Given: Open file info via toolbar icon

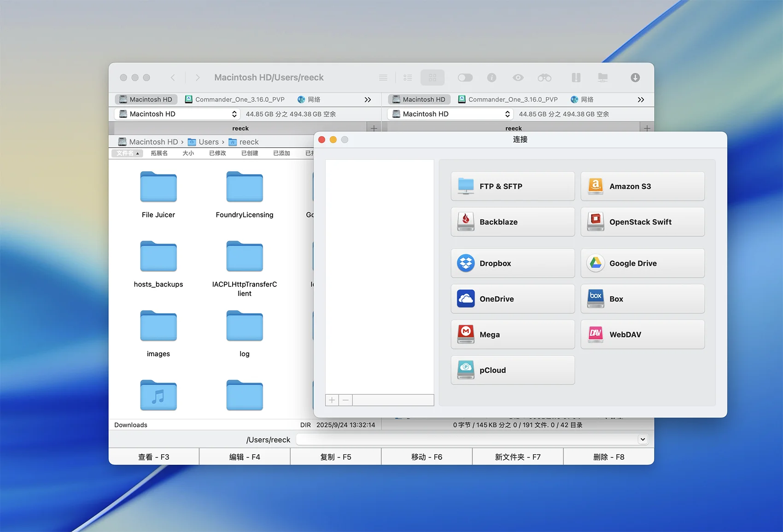Looking at the screenshot, I should pyautogui.click(x=492, y=77).
